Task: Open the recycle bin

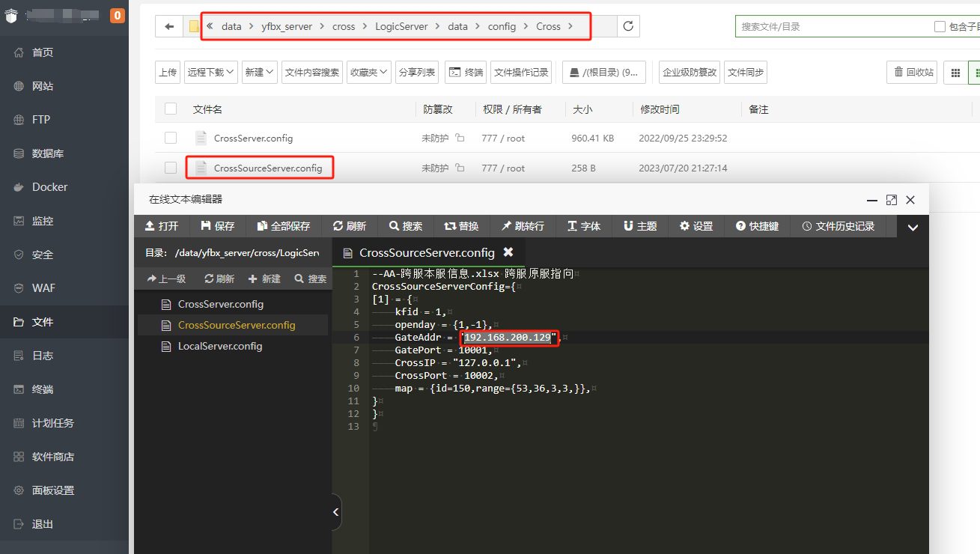Action: click(912, 72)
